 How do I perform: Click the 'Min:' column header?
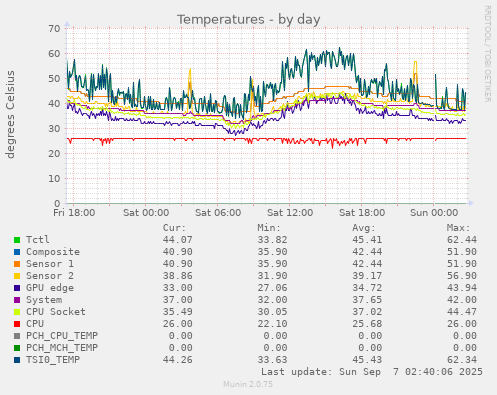269,228
